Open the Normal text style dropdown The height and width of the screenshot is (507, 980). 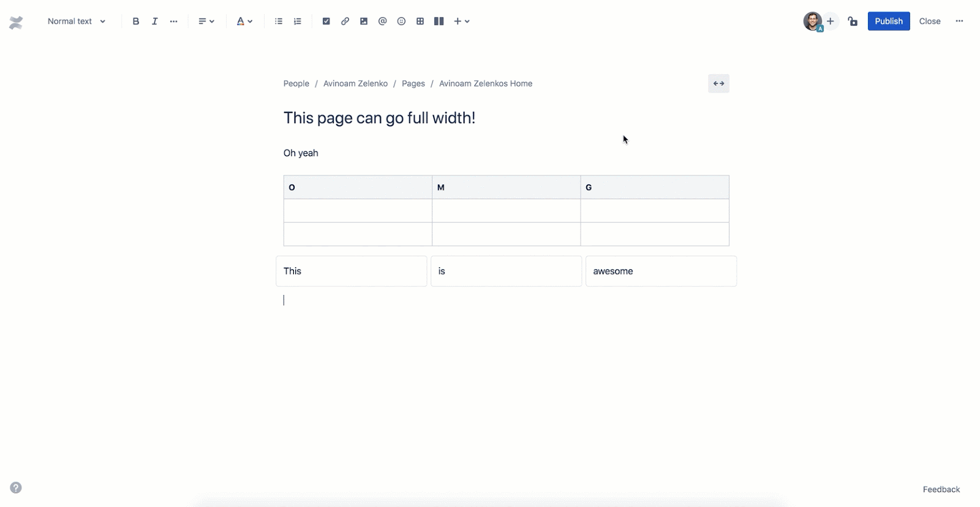[x=77, y=21]
